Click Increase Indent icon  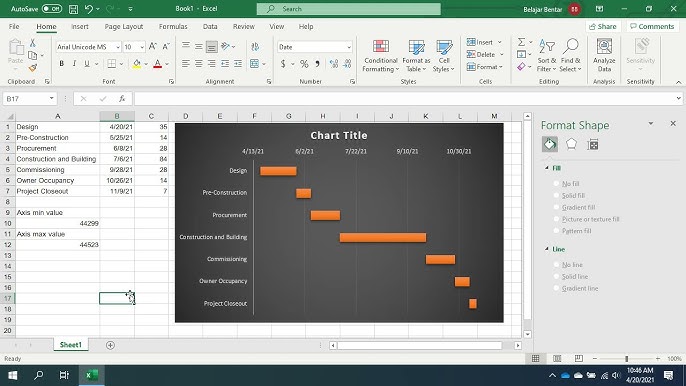point(238,64)
